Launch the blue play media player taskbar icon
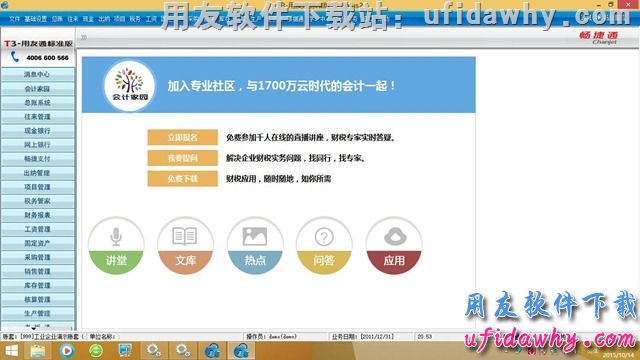Image resolution: width=640 pixels, height=360 pixels. pos(67,351)
